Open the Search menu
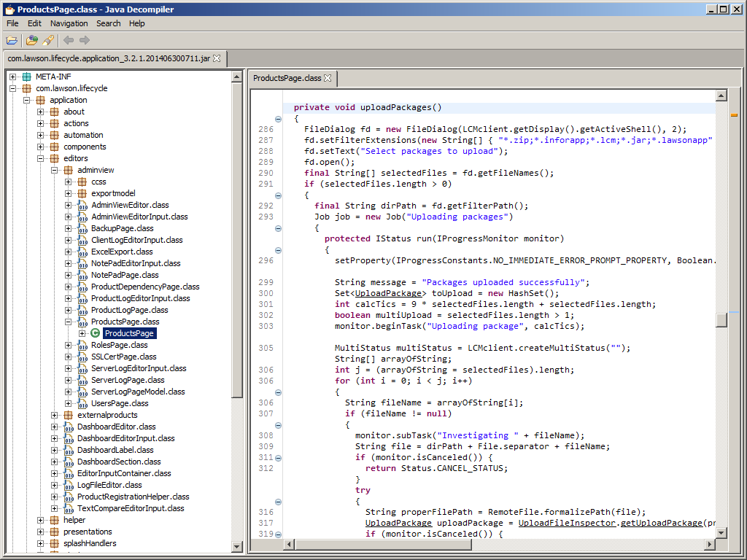This screenshot has width=747, height=560. [108, 23]
